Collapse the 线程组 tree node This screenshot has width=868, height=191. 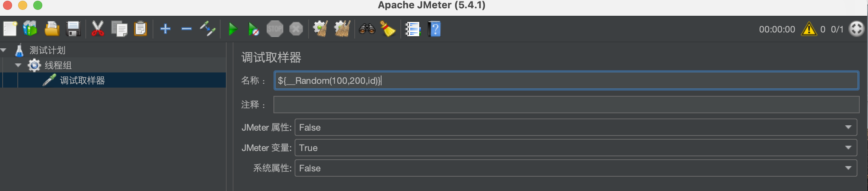[18, 65]
